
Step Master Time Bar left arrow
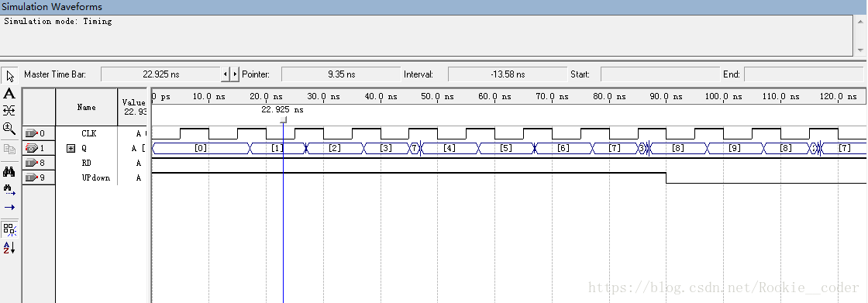225,74
